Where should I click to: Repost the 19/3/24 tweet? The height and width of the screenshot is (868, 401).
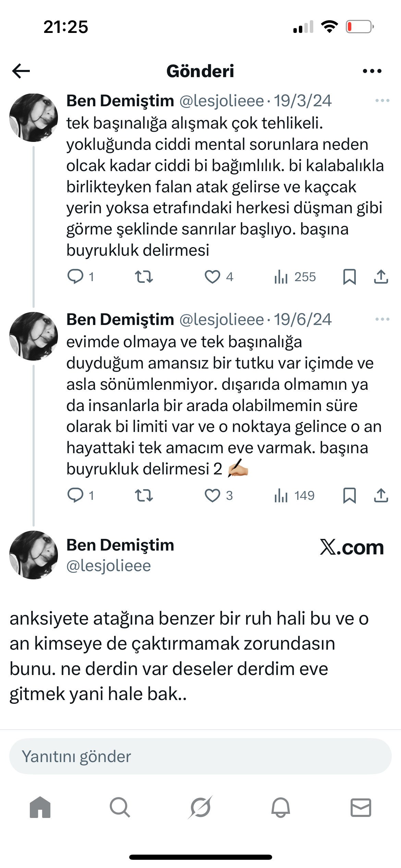coord(144,277)
